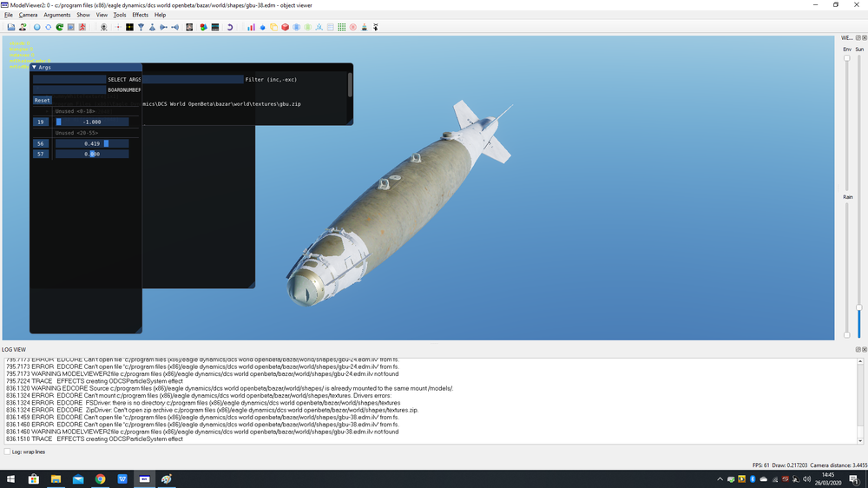Show hidden system tray icons

pyautogui.click(x=720, y=479)
